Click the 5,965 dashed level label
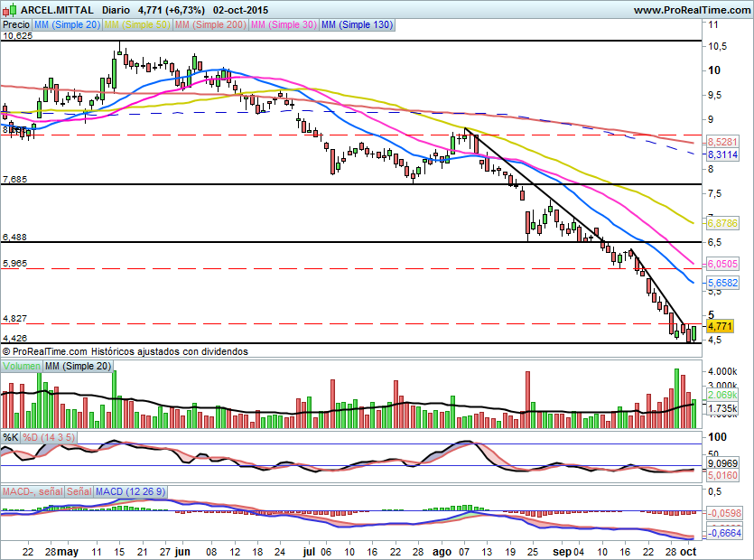 pyautogui.click(x=15, y=263)
